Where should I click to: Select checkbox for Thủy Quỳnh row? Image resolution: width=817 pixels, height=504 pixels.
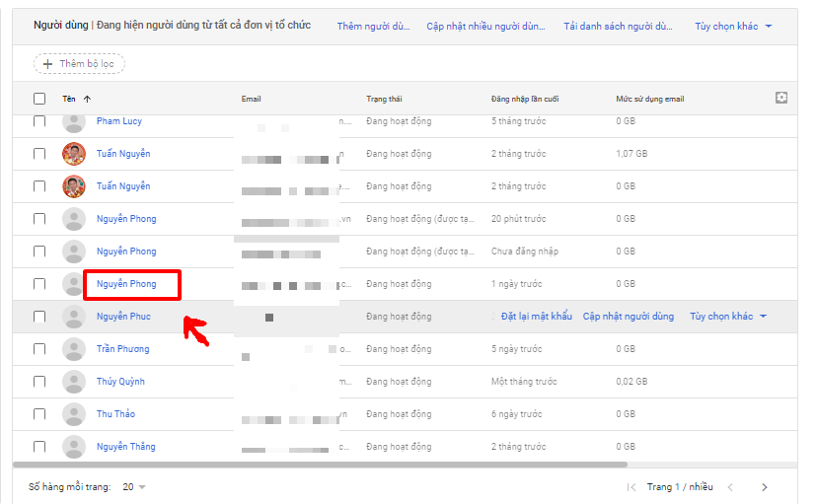click(39, 382)
